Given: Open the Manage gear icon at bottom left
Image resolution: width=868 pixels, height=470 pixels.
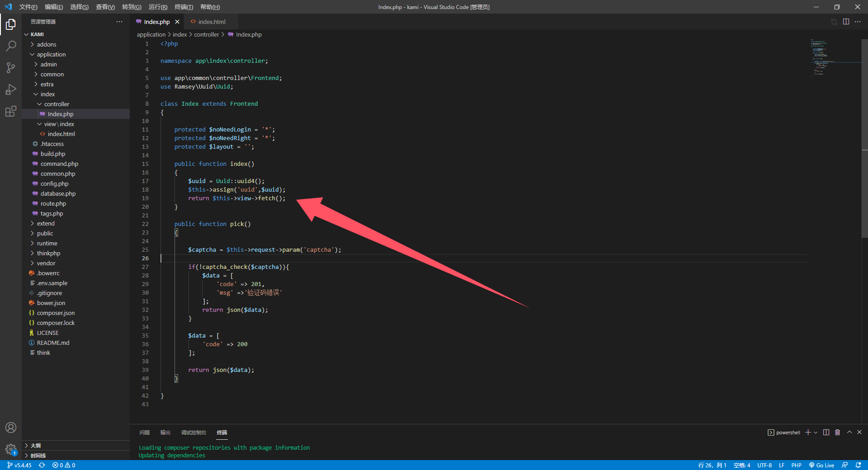Looking at the screenshot, I should click(x=11, y=450).
